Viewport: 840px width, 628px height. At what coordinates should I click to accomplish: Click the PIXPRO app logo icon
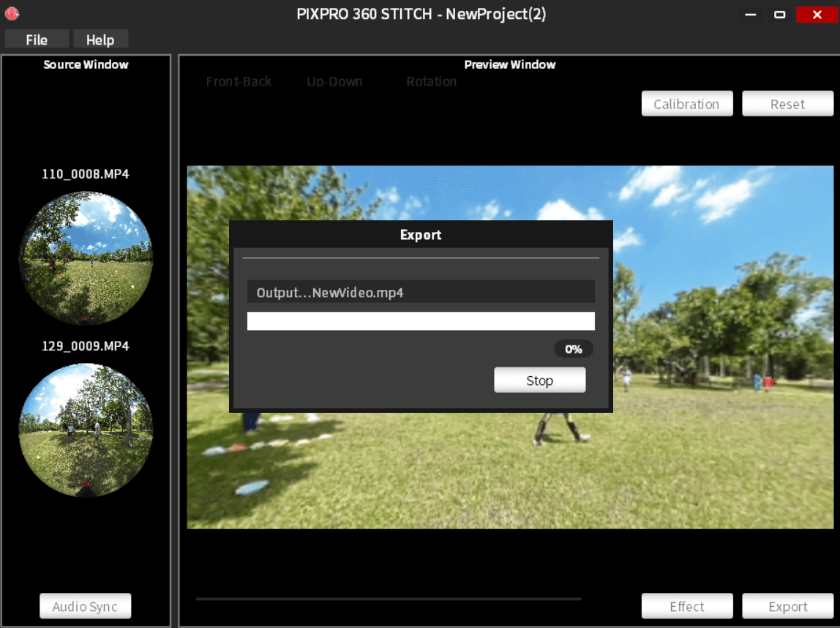pyautogui.click(x=12, y=13)
